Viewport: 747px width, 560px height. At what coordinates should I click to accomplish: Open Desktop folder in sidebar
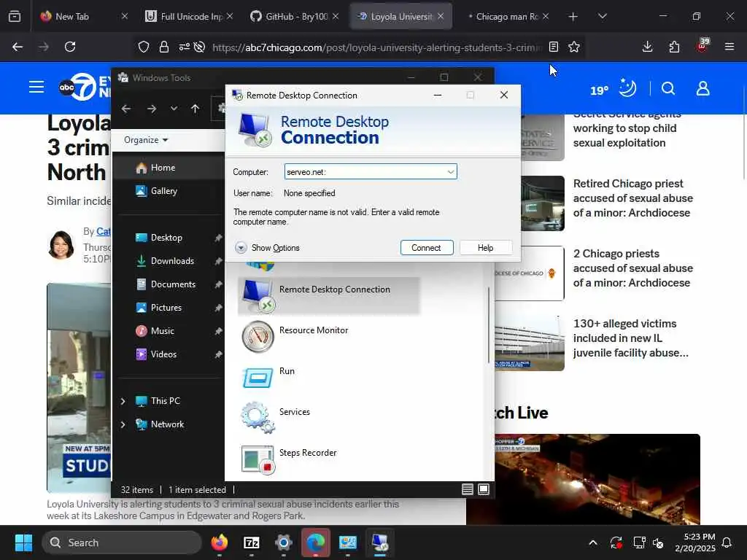click(x=166, y=238)
